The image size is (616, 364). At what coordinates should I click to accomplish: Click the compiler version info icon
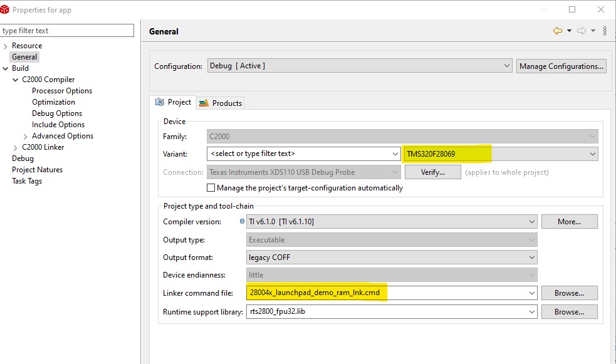[x=242, y=221]
